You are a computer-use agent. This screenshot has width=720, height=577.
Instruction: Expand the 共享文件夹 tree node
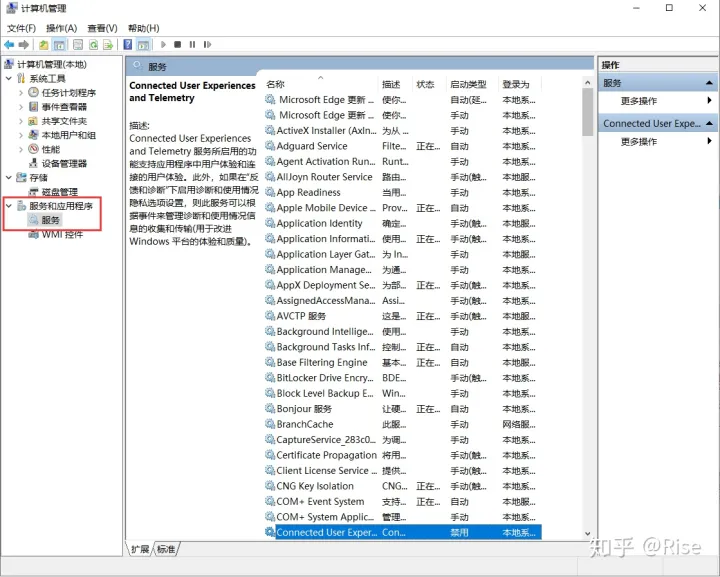(21, 121)
